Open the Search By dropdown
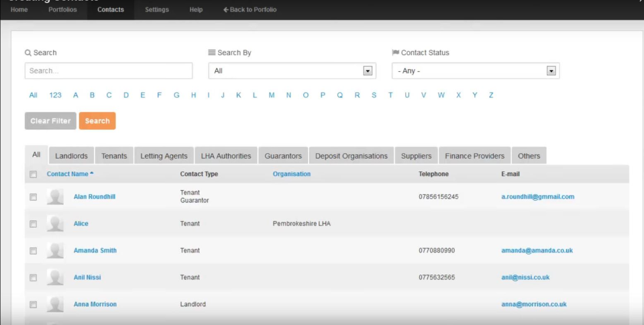This screenshot has width=644, height=325. tap(292, 71)
